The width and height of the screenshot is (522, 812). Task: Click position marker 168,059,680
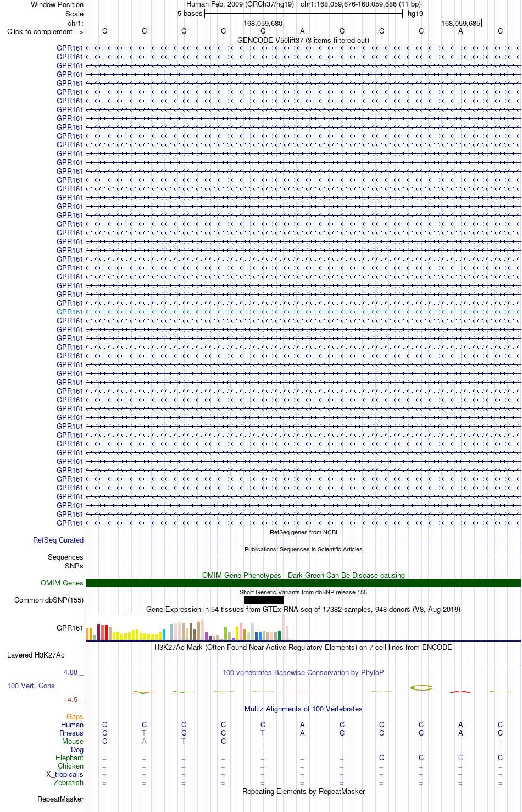(263, 23)
